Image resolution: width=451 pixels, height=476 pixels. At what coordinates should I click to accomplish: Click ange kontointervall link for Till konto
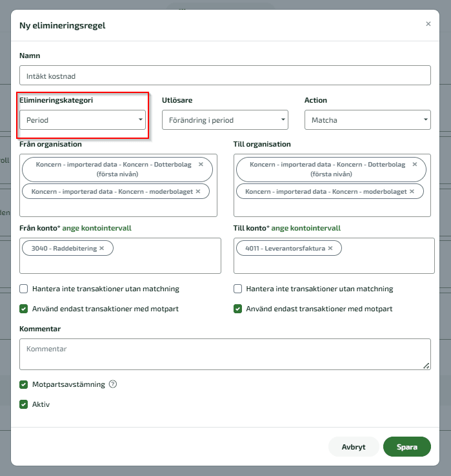[x=306, y=228]
